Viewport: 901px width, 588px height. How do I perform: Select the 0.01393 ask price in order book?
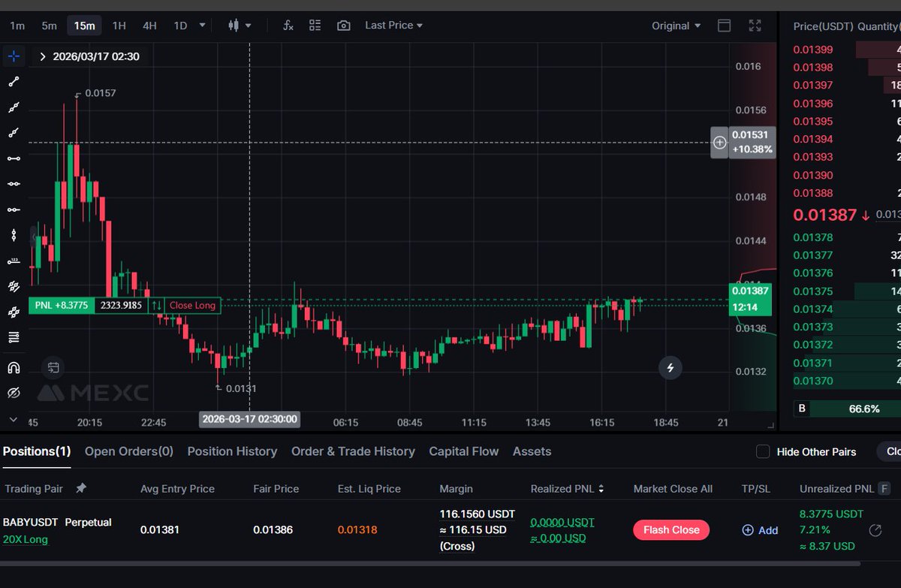813,158
